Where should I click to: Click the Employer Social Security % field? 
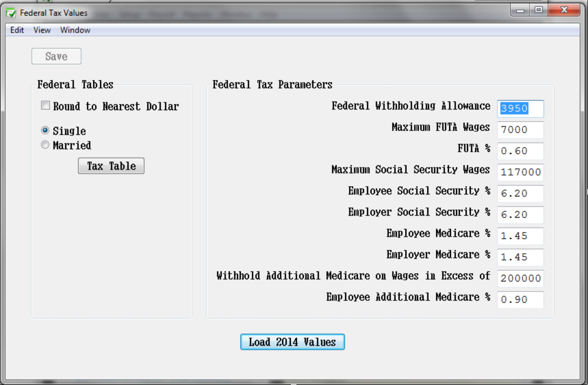pos(520,215)
